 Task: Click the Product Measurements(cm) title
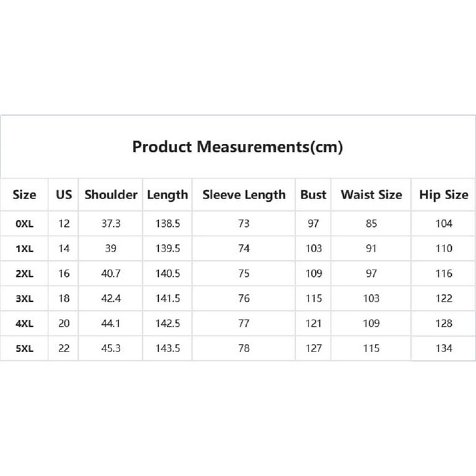[238, 147]
